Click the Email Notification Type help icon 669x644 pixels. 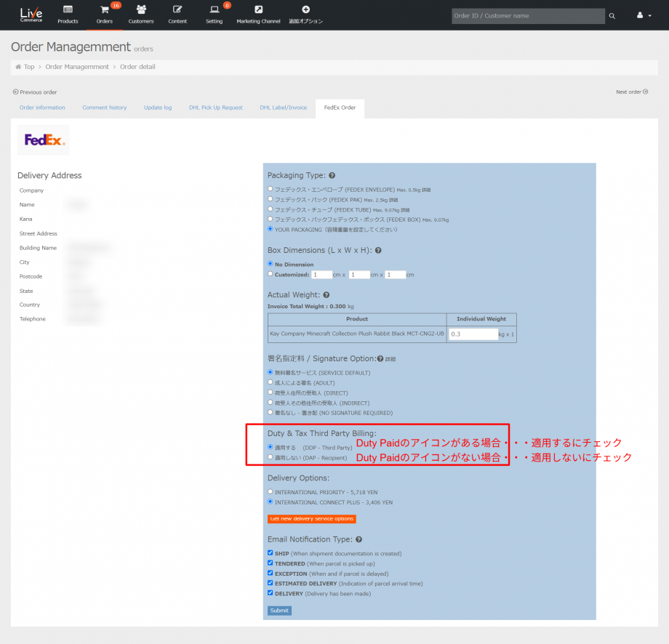click(x=358, y=539)
